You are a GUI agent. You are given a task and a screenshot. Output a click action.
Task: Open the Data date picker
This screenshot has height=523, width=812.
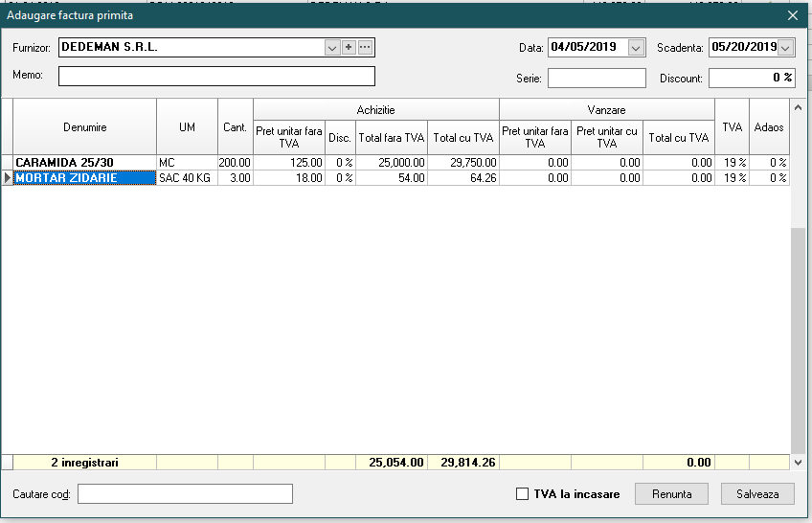click(x=636, y=47)
